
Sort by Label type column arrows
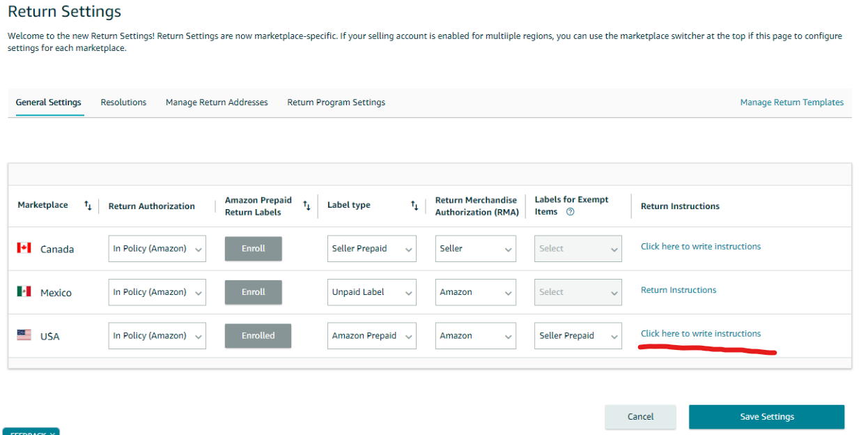pos(414,205)
